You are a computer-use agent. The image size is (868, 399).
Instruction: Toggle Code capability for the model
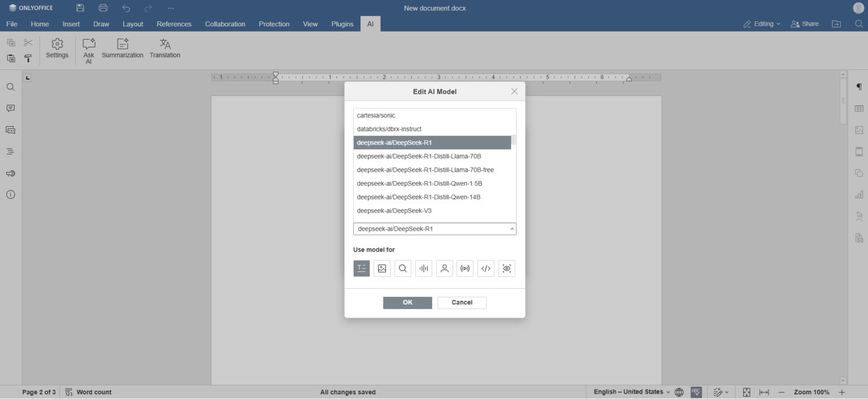pyautogui.click(x=486, y=268)
